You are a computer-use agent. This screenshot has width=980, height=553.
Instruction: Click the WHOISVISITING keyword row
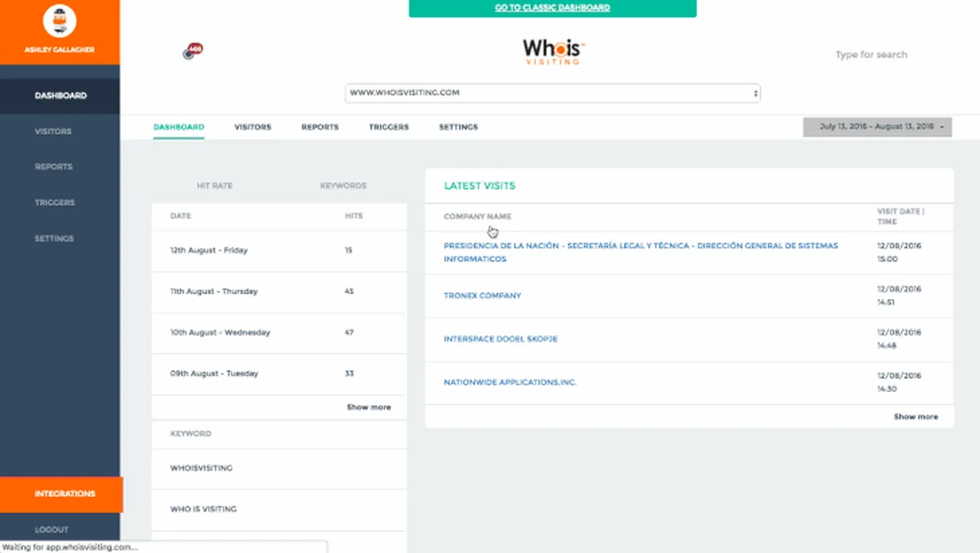279,469
